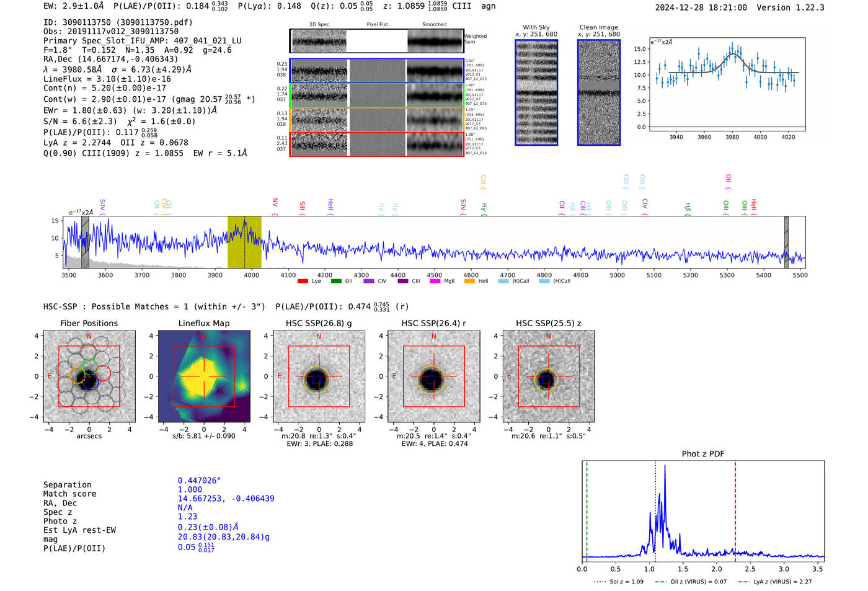The width and height of the screenshot is (868, 591).
Task: Click the catalog coordinates '14.667253, -0.406439'
Action: click(x=226, y=499)
